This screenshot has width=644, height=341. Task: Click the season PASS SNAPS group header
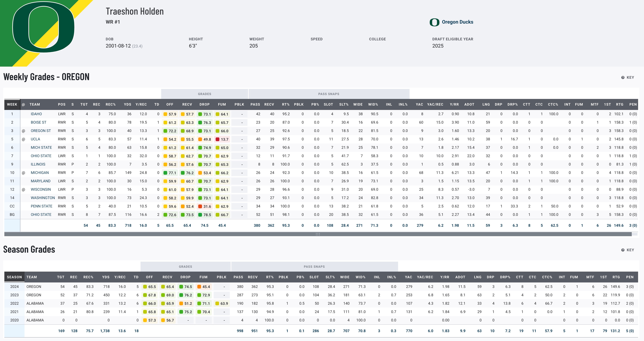pyautogui.click(x=314, y=267)
